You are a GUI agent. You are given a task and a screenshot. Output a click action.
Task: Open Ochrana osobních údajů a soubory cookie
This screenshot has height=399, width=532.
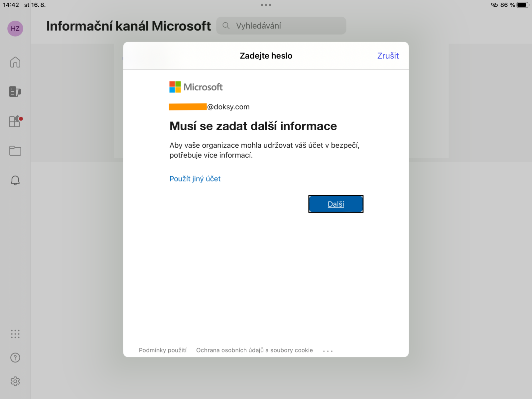coord(254,350)
